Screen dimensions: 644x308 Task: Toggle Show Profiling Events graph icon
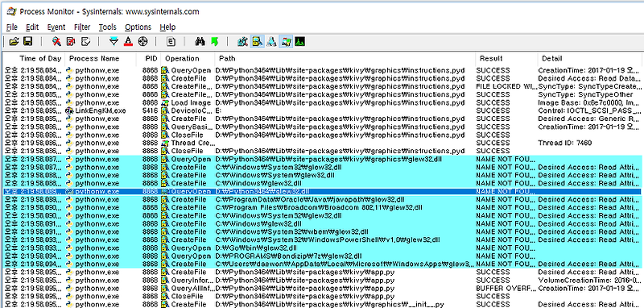(300, 42)
